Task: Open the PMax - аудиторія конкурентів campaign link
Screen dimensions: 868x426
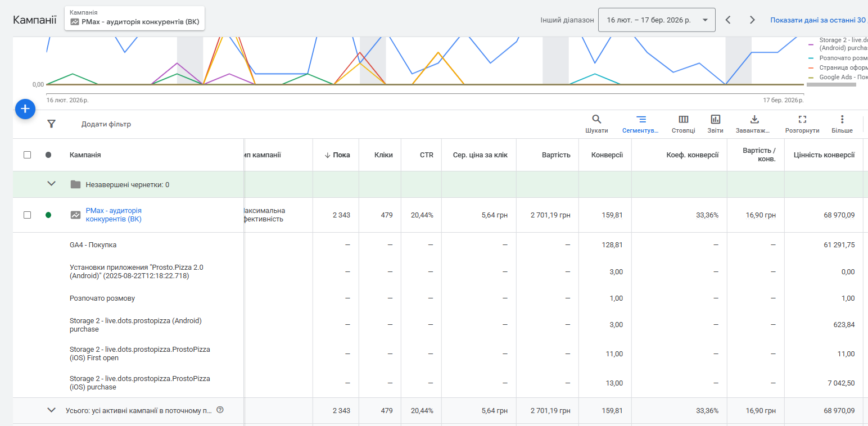Action: [114, 215]
